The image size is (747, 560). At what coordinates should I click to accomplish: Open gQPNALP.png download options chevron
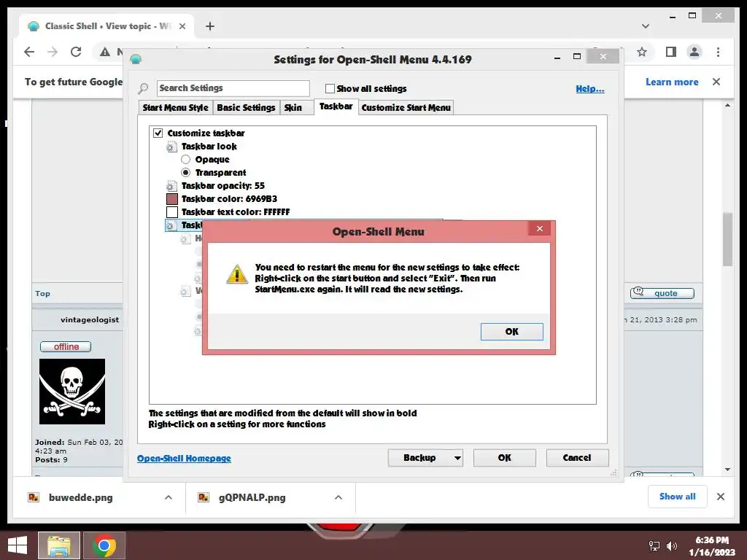click(338, 497)
